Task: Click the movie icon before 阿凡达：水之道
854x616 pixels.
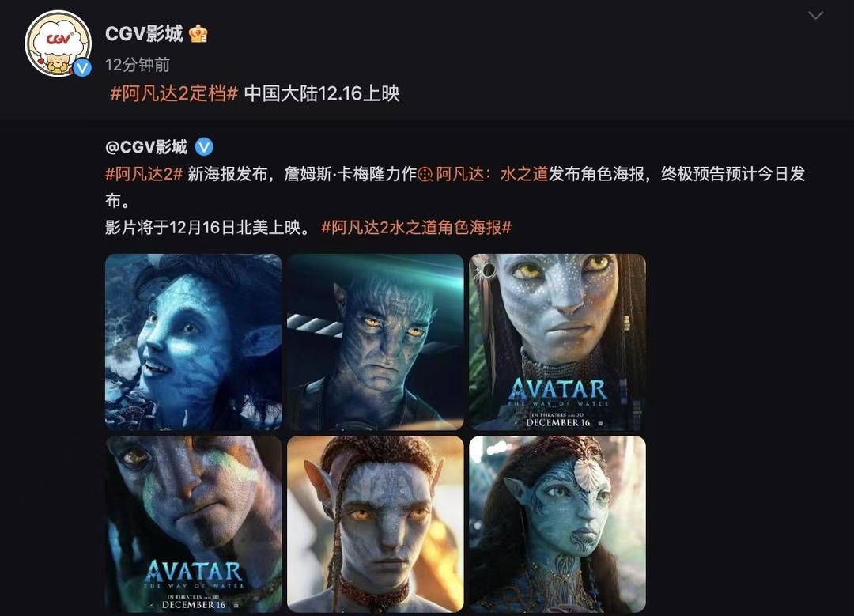Action: pos(425,174)
